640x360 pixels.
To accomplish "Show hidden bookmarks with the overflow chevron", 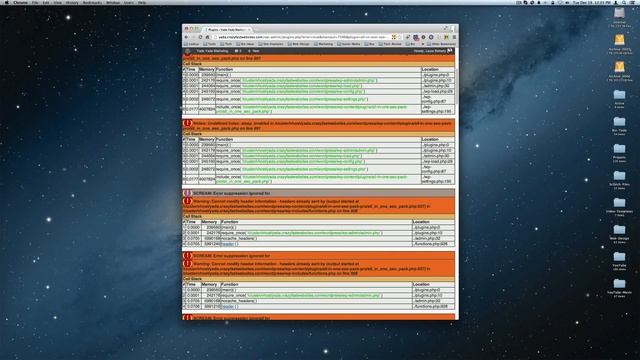I will click(x=423, y=44).
